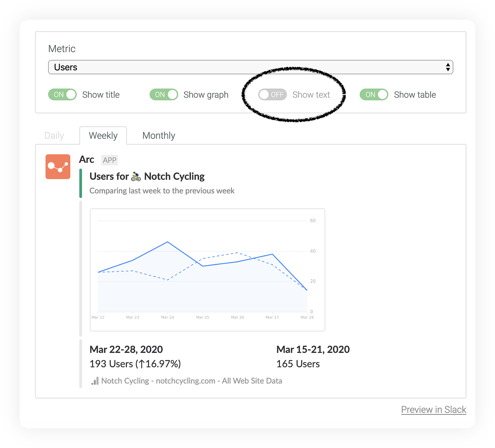The height and width of the screenshot is (448, 495).
Task: Click the 'Users for Notch Cycling' heading
Action: [x=147, y=176]
